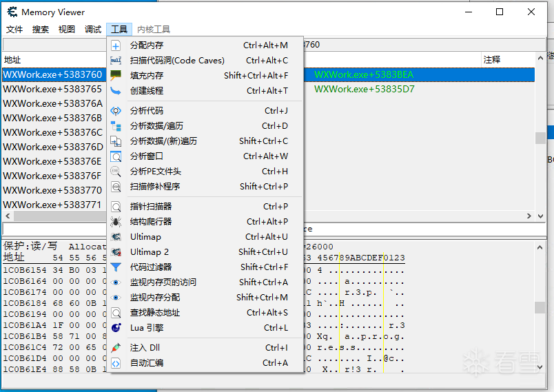This screenshot has width=554, height=392.
Task: Select 创建线程 in the menu
Action: click(205, 91)
